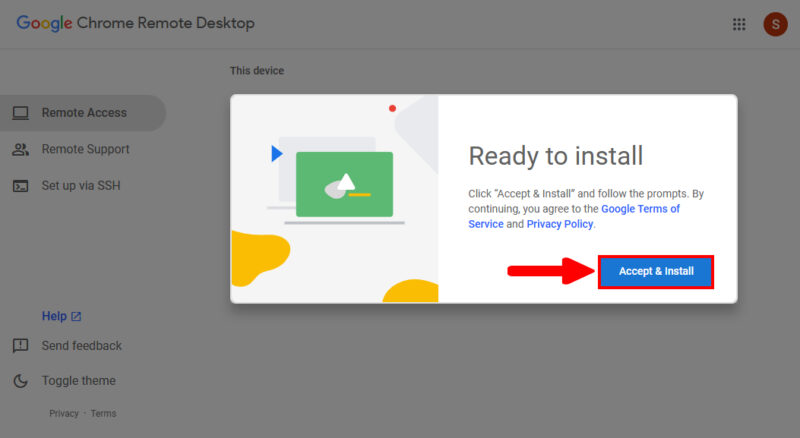Open Set up via SSH
This screenshot has width=800, height=438.
pos(81,186)
